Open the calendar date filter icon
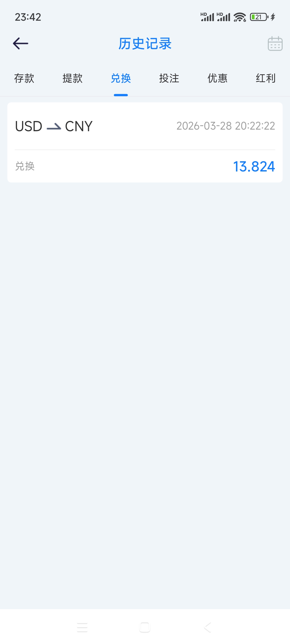The height and width of the screenshot is (644, 290). (275, 43)
